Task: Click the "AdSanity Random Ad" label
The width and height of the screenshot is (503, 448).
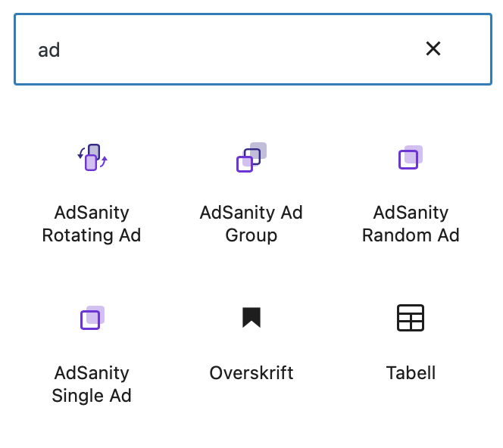Action: [411, 224]
